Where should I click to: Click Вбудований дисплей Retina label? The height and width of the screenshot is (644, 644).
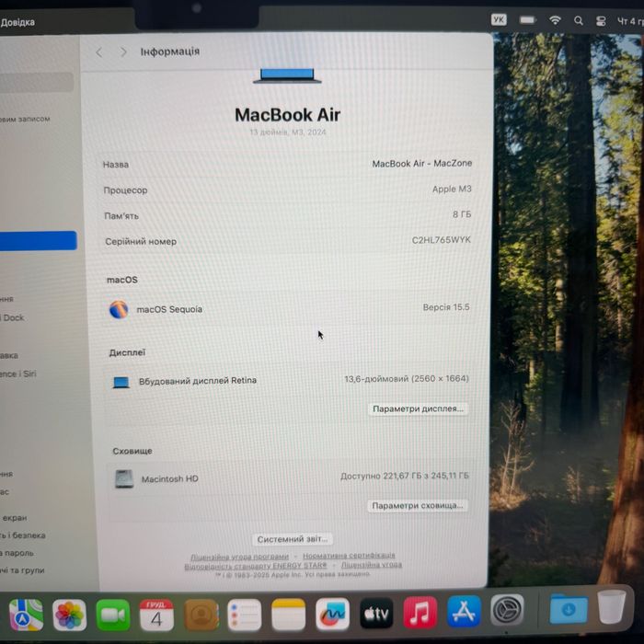(x=198, y=381)
